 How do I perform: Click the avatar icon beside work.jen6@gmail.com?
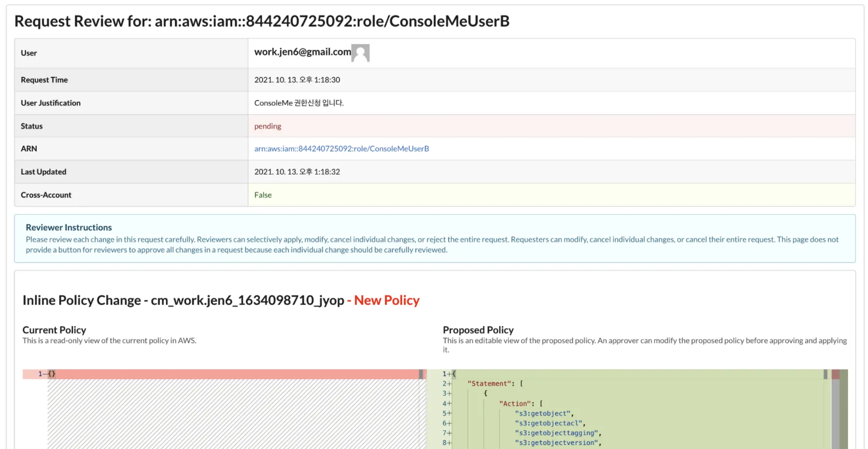pyautogui.click(x=361, y=53)
